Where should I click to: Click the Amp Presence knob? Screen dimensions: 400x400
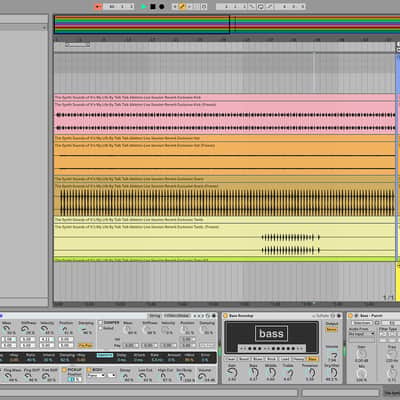311,373
